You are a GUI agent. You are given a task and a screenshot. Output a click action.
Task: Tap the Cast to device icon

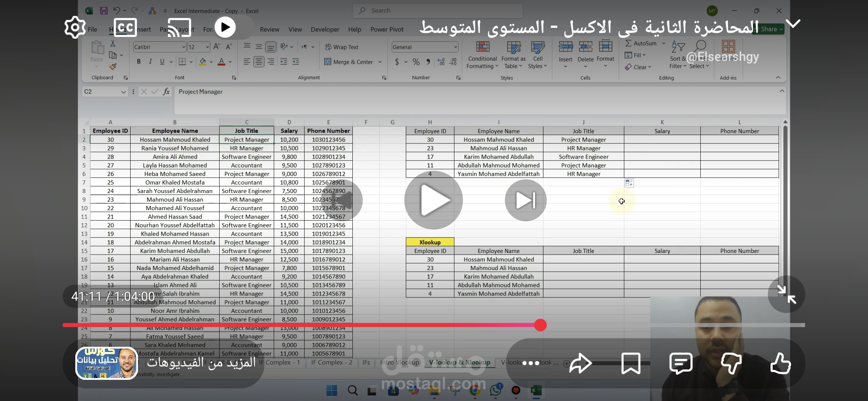(x=180, y=27)
